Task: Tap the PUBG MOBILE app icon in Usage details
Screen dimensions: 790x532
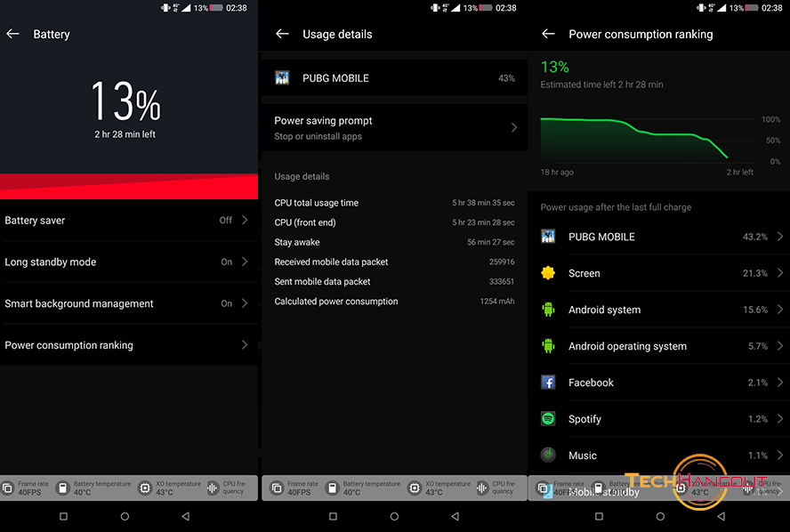Action: coord(282,77)
